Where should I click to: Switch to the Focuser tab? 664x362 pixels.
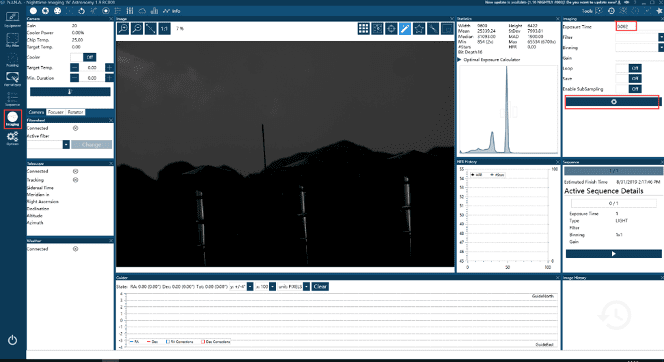[x=55, y=112]
